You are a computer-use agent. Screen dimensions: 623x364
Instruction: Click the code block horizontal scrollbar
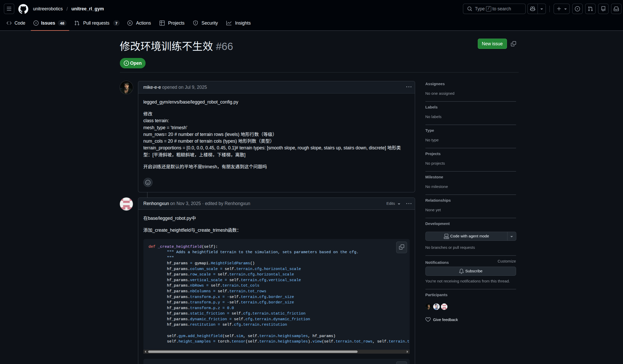(252, 352)
